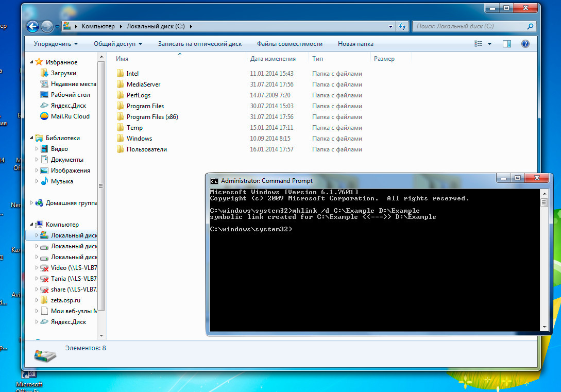Click the Command Prompt title bar icon
This screenshot has width=561, height=392.
214,181
